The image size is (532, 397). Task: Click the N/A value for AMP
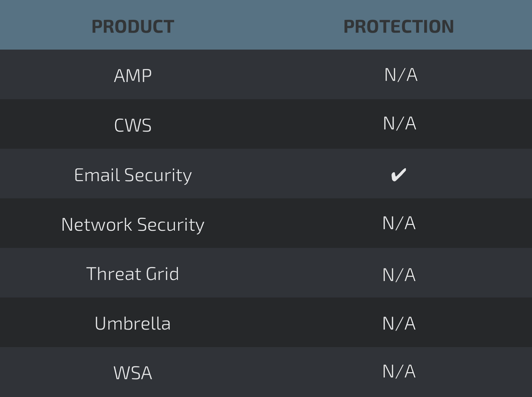pos(401,75)
